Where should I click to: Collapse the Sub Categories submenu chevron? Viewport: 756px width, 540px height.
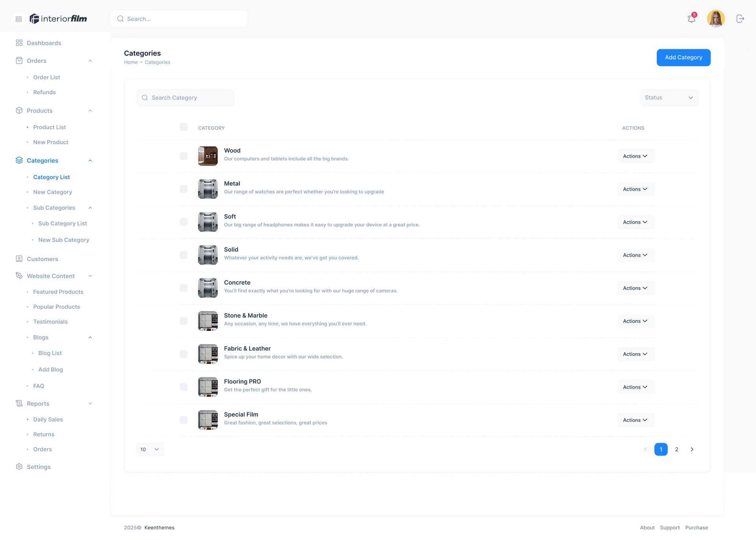click(90, 208)
